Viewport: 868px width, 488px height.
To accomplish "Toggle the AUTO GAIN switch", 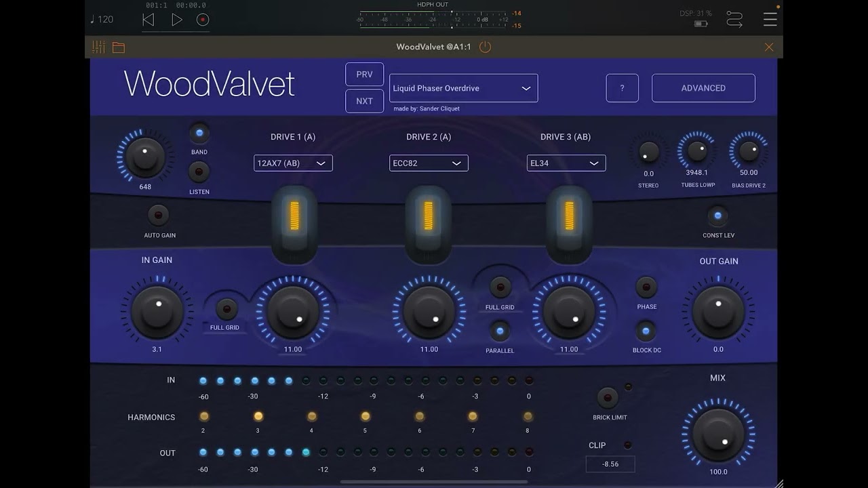I will click(159, 216).
